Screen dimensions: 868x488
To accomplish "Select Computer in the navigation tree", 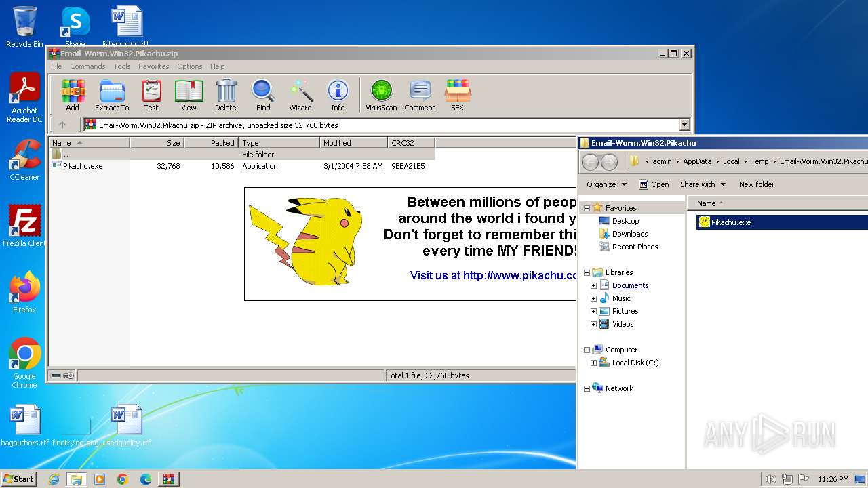I will point(621,350).
